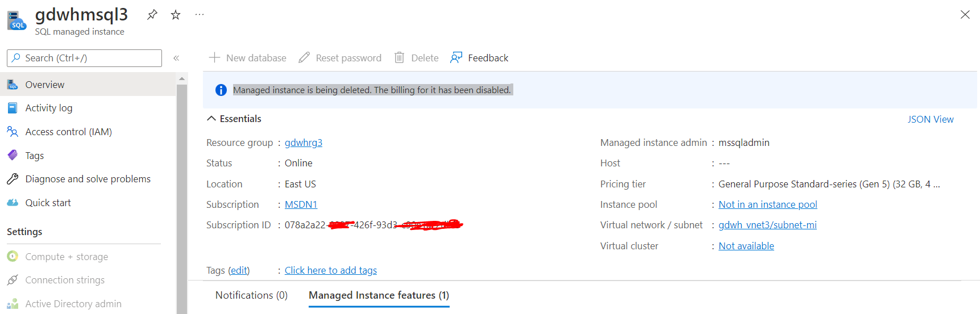
Task: Select the Subscription ID value
Action: click(373, 225)
